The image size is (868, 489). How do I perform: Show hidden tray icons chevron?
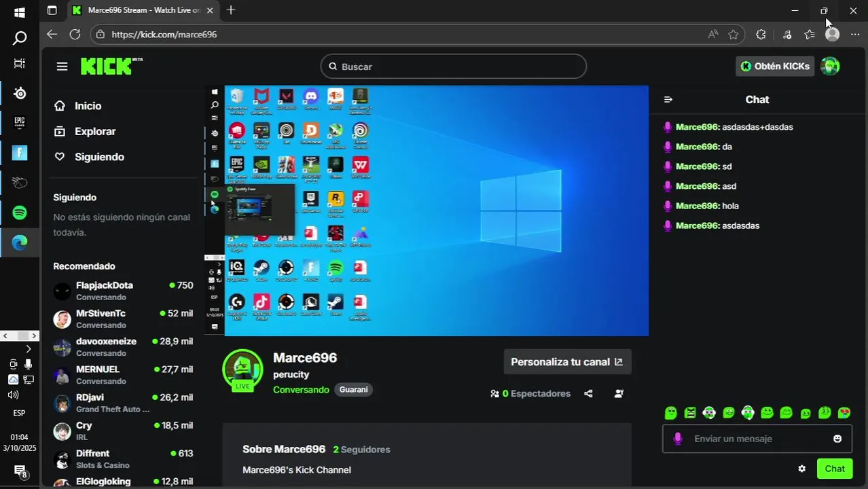pyautogui.click(x=28, y=349)
